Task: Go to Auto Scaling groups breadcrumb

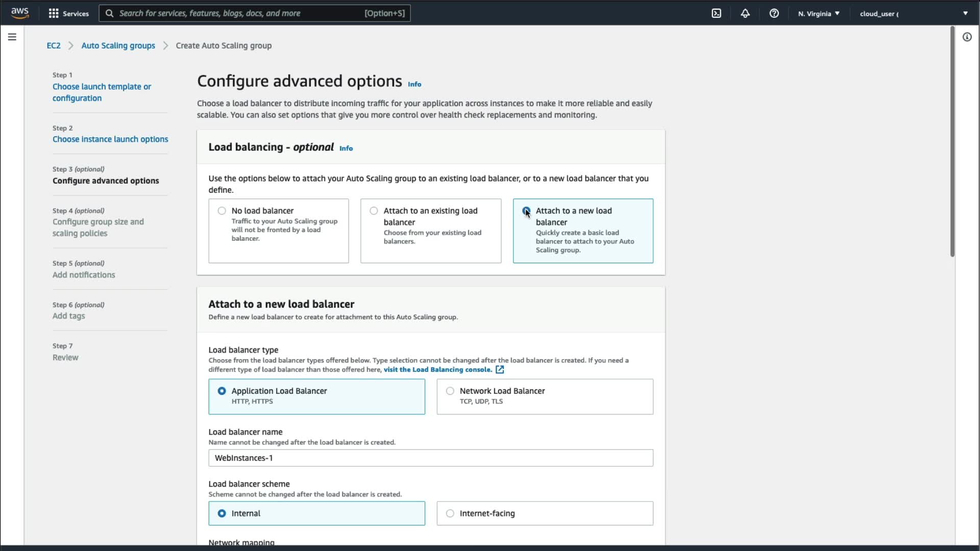Action: tap(118, 45)
